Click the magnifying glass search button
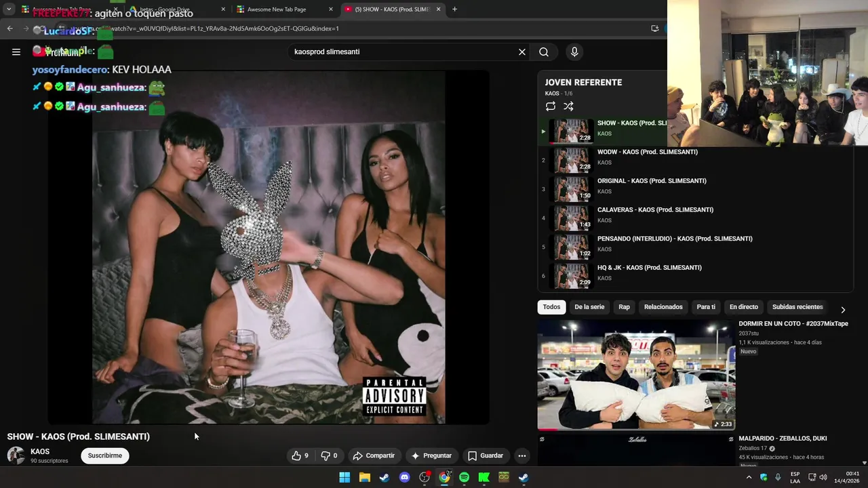Image resolution: width=868 pixels, height=488 pixels. coord(544,52)
